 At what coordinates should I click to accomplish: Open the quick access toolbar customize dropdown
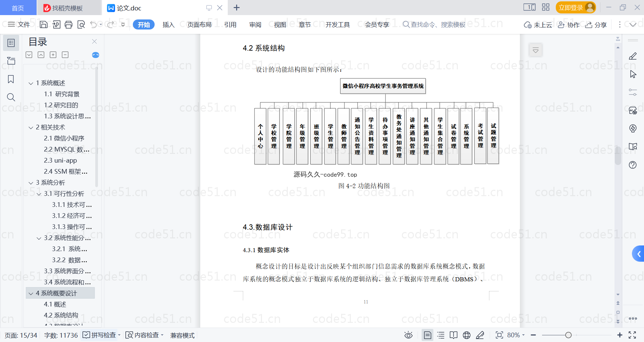(123, 24)
